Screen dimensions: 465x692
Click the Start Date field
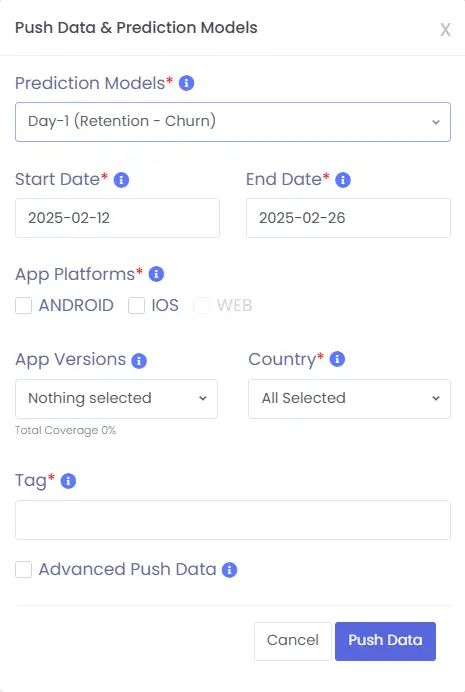click(x=117, y=218)
